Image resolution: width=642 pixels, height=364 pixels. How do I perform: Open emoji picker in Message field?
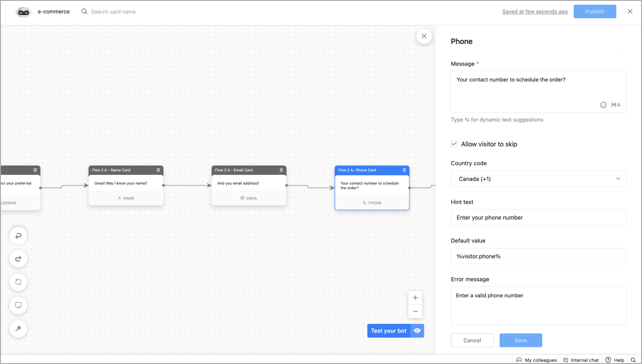point(603,105)
